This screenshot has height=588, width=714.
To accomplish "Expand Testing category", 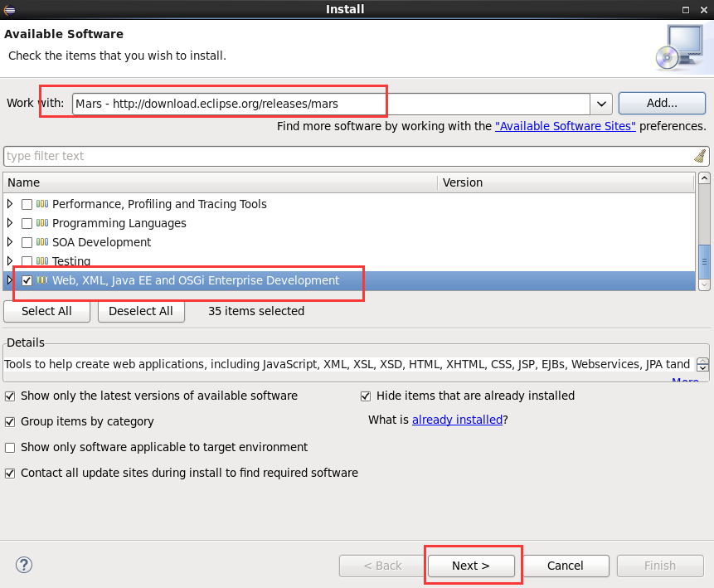I will [10, 261].
